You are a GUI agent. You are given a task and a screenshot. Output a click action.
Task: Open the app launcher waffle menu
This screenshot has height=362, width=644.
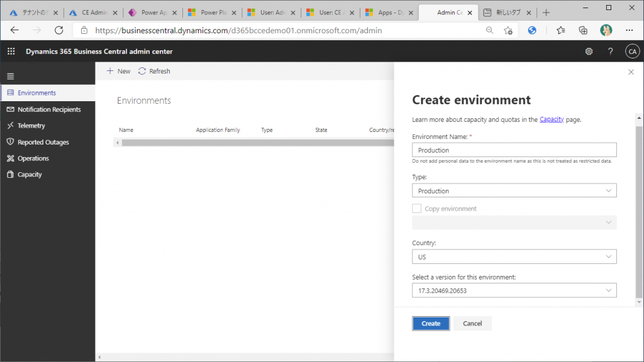(11, 52)
